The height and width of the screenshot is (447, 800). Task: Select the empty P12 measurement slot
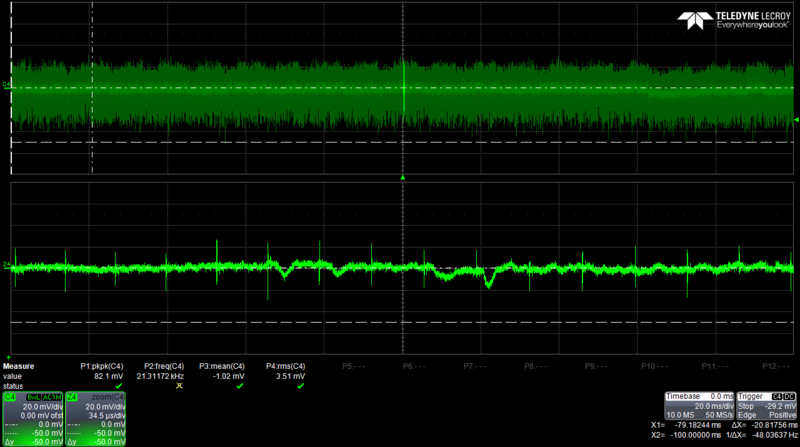(773, 367)
